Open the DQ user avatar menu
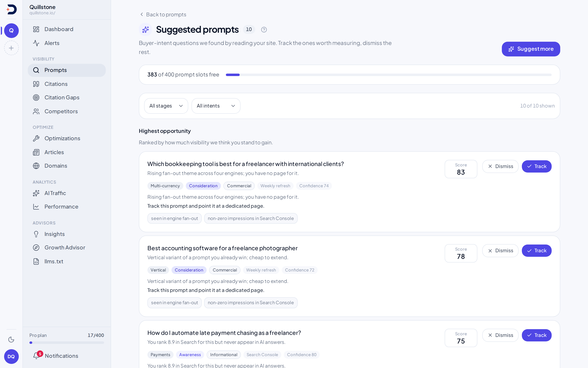 [11, 357]
